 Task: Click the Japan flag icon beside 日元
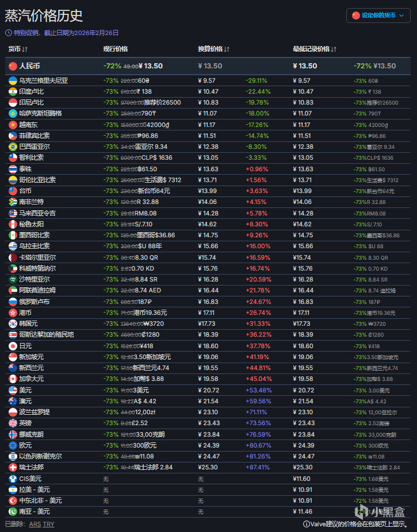tap(13, 346)
